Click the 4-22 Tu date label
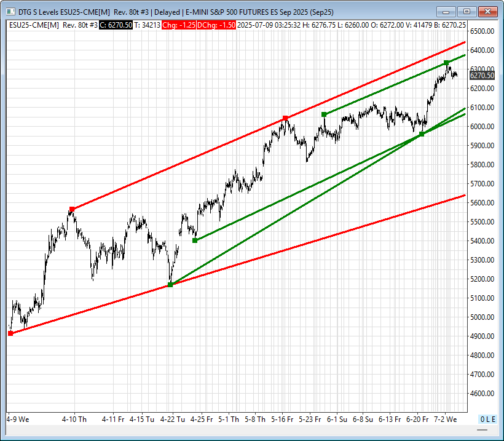 pos(172,419)
